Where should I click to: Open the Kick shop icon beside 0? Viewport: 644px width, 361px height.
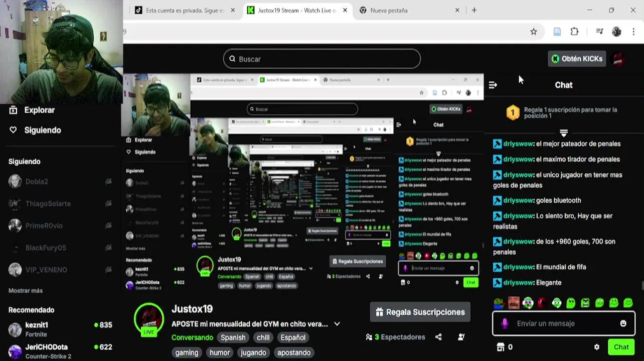pos(500,347)
